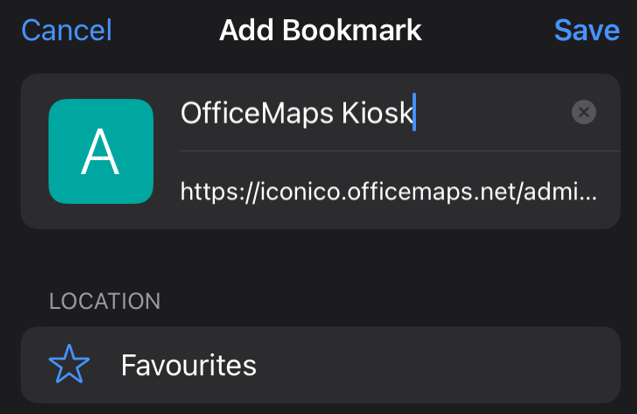Edit the OfficeMaps Kiosk title field
The image size is (637, 414).
click(373, 113)
